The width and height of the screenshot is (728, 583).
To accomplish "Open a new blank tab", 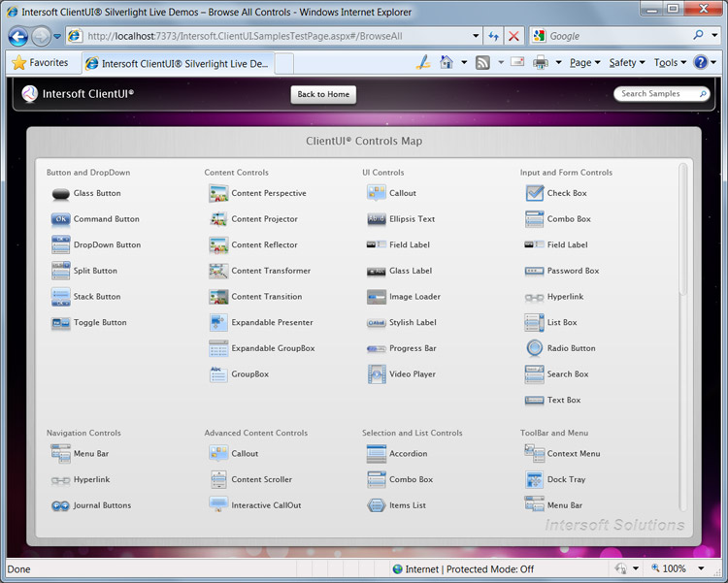I will pos(284,64).
